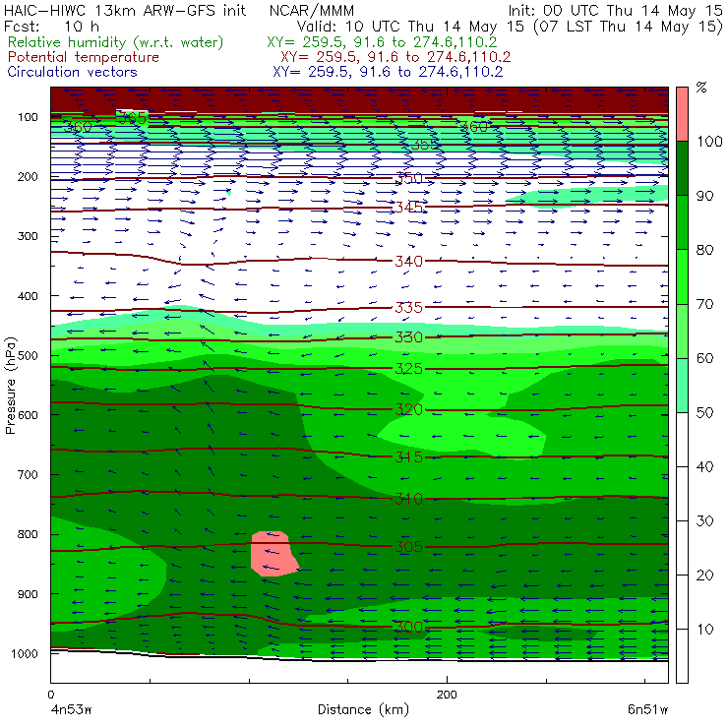
Task: Click the '365' contour label near top left
Action: point(132,118)
